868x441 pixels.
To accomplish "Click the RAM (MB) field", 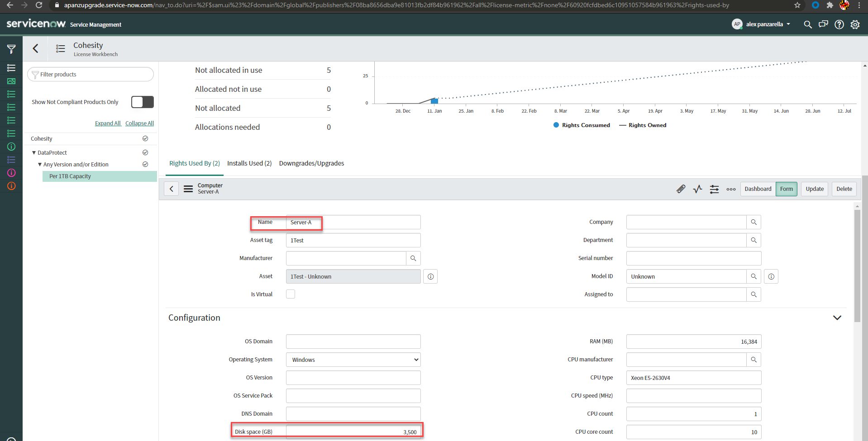I will [x=694, y=341].
